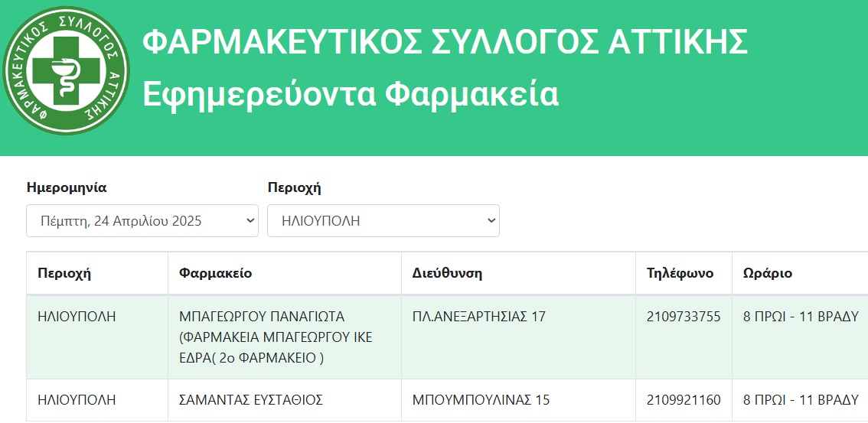Click phone number 2109733755

684,317
